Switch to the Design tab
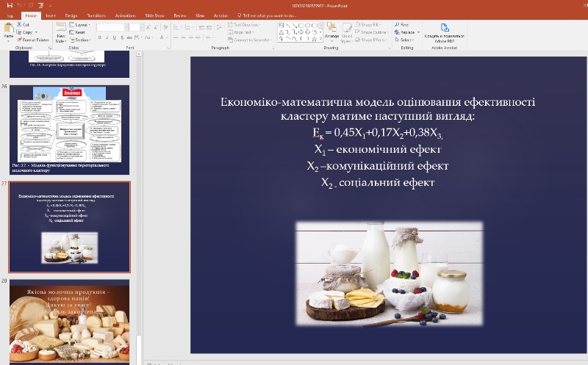The image size is (588, 365). pyautogui.click(x=71, y=15)
